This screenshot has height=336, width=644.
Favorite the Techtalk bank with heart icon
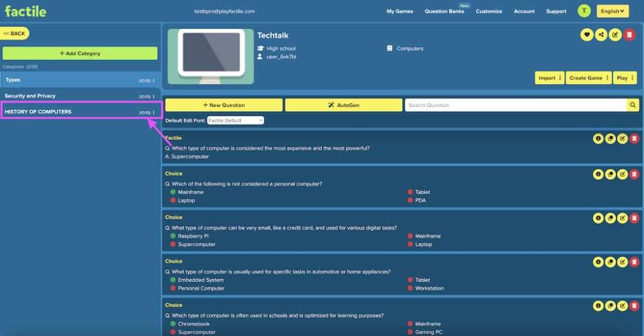pos(587,35)
